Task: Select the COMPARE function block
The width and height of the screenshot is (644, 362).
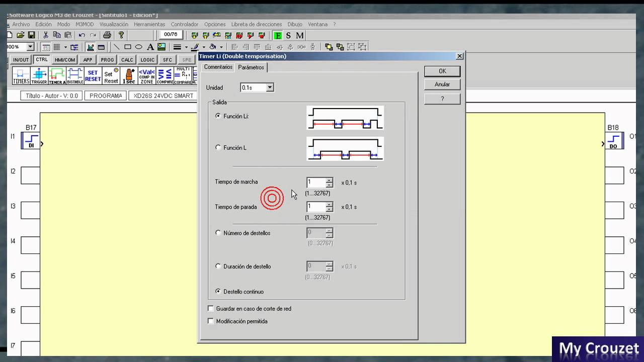Action: (x=165, y=76)
